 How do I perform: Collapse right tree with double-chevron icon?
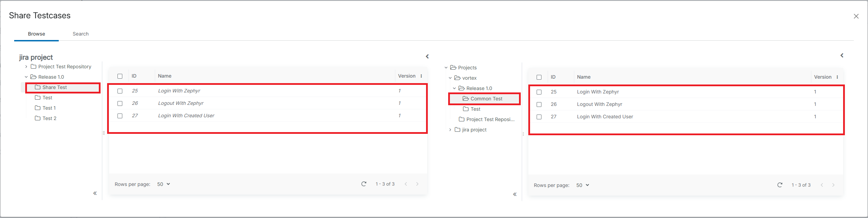tap(515, 194)
